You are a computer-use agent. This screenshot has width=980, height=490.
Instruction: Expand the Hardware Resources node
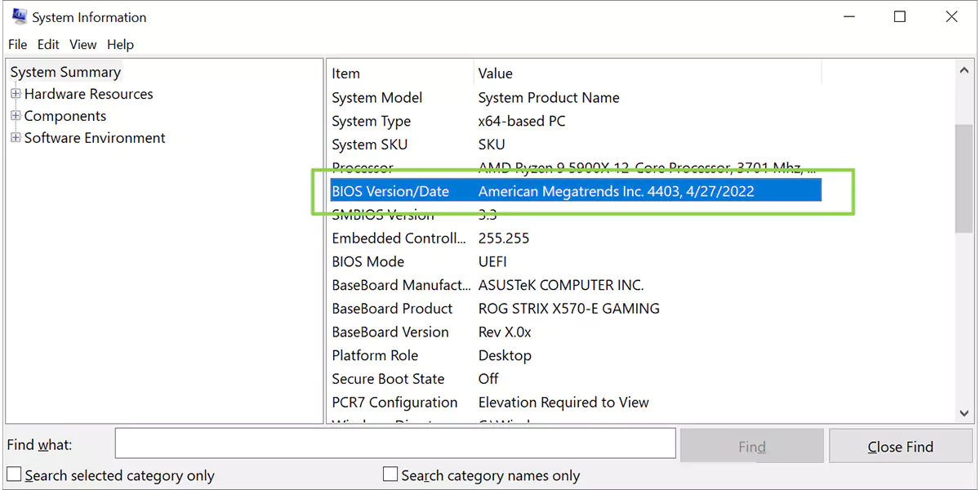coord(16,94)
